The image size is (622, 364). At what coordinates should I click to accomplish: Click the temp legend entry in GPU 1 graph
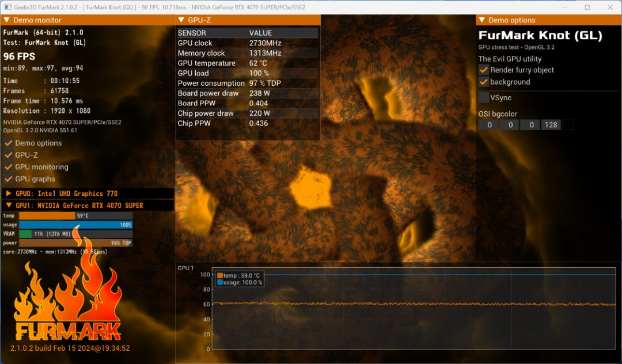238,275
